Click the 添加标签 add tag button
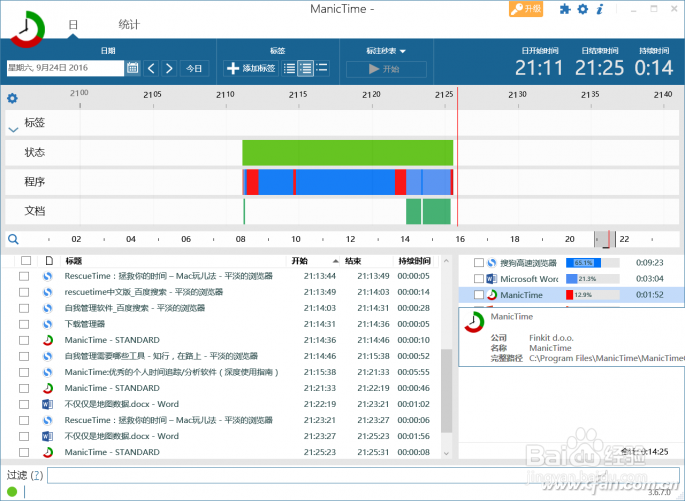 click(251, 68)
